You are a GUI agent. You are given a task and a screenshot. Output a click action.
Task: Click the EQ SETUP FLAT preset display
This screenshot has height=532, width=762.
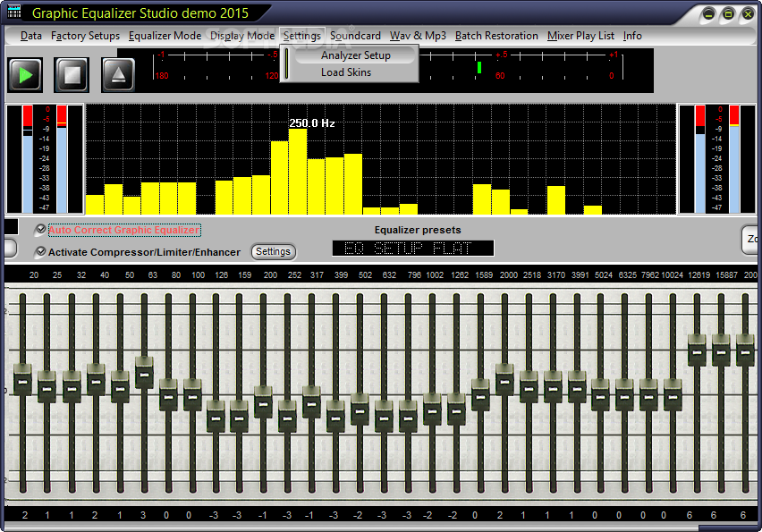(x=413, y=249)
